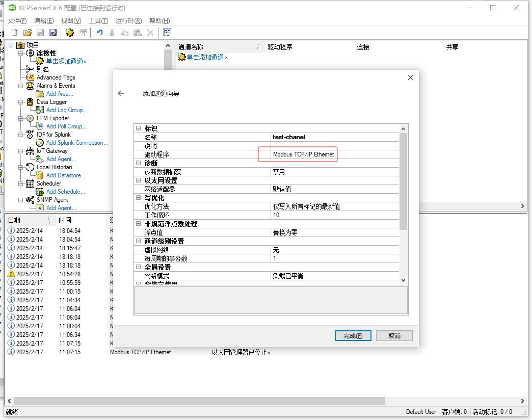Click the 驱动程序 column header in channel list
Screen dimensions: 532x420
[309, 47]
